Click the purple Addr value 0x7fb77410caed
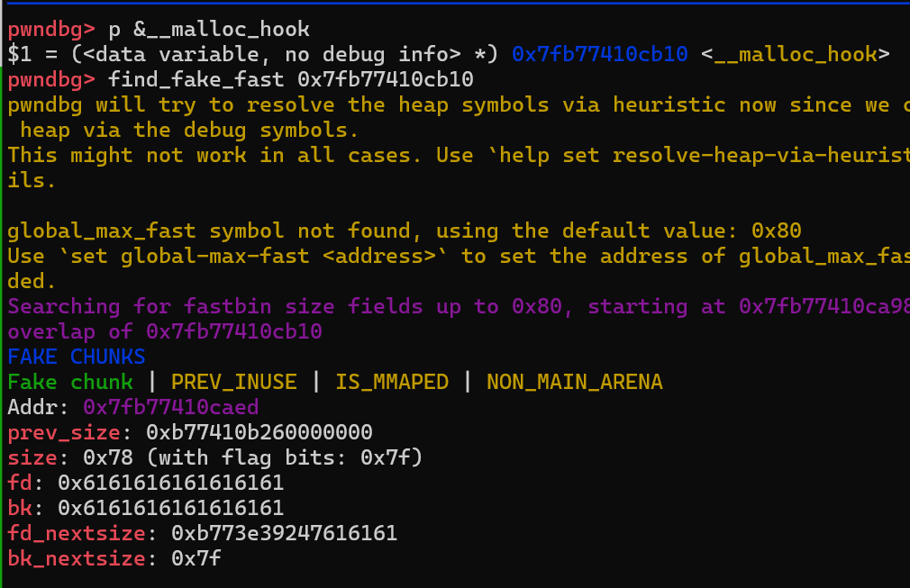Screen dimensions: 910x588 170,407
